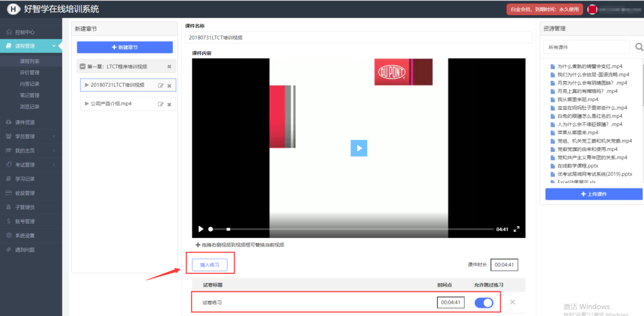The height and width of the screenshot is (316, 644).
Task: Click the 新建章节 blue button
Action: point(125,47)
